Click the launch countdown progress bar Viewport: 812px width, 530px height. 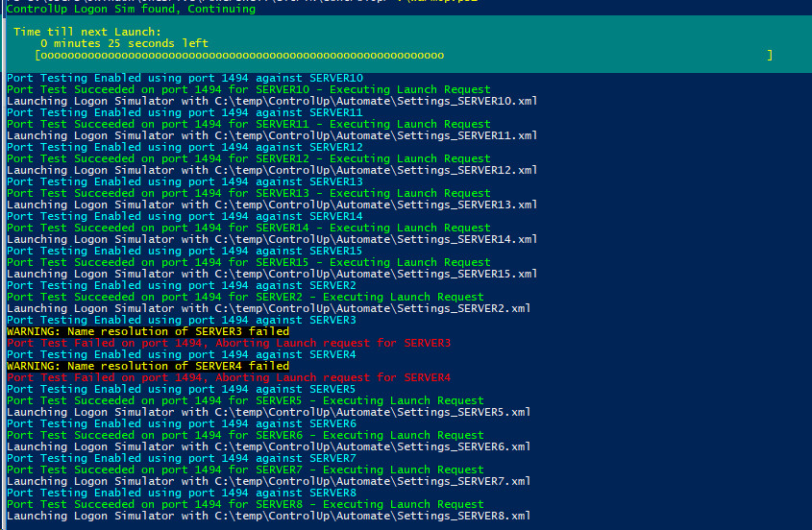click(x=404, y=55)
